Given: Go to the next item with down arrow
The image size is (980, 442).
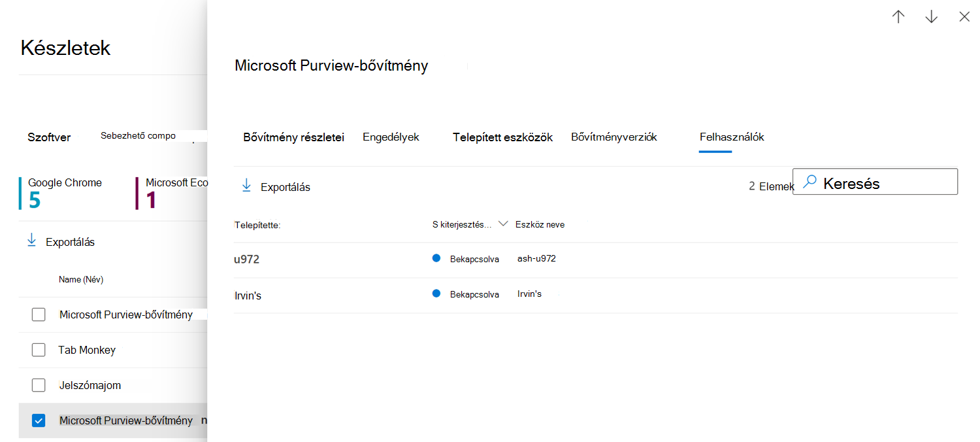Looking at the screenshot, I should pyautogui.click(x=932, y=17).
